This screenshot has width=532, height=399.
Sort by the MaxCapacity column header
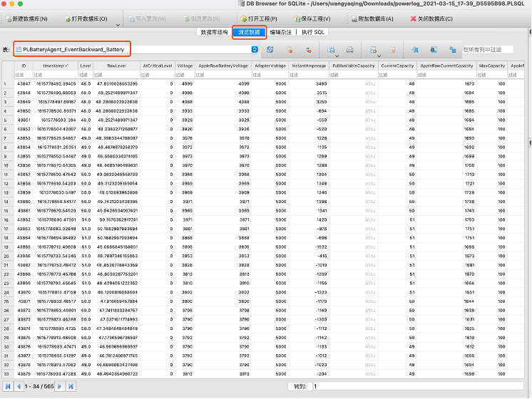click(x=491, y=66)
